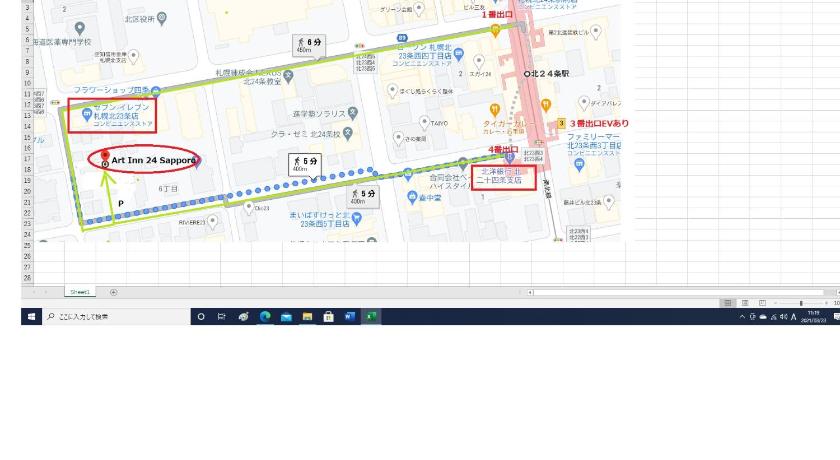Add a new sheet with plus button
Image resolution: width=840 pixels, height=460 pixels.
point(114,292)
